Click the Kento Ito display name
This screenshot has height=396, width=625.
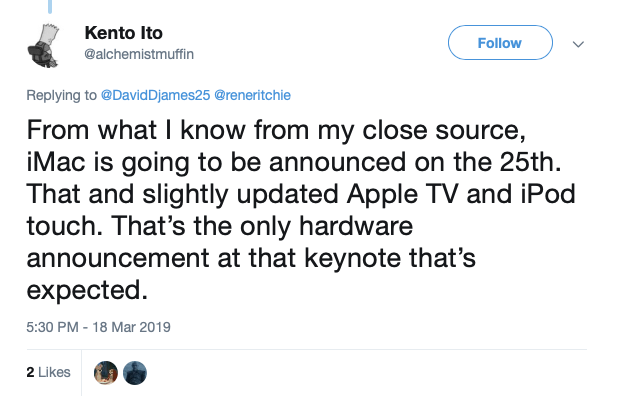point(124,33)
